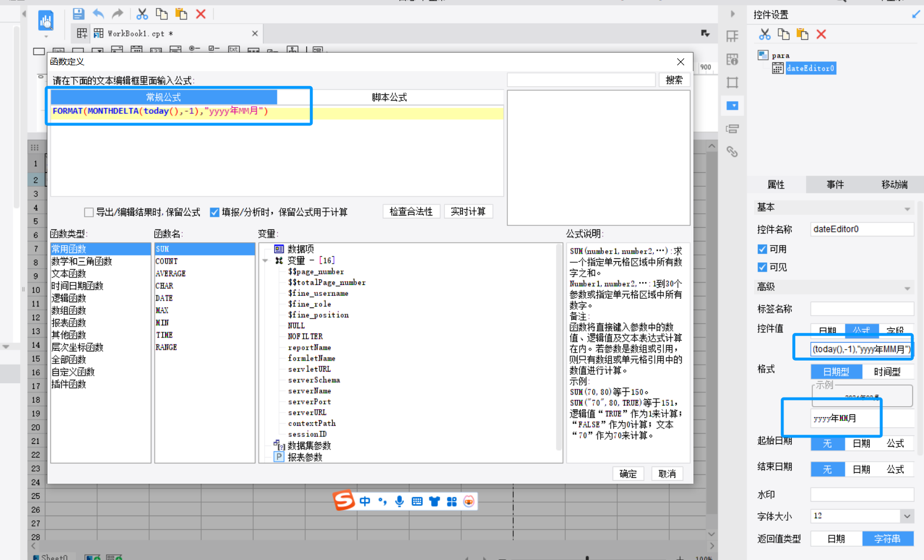Confirm formula with 确定 button
Viewport: 924px width, 560px height.
pyautogui.click(x=628, y=474)
